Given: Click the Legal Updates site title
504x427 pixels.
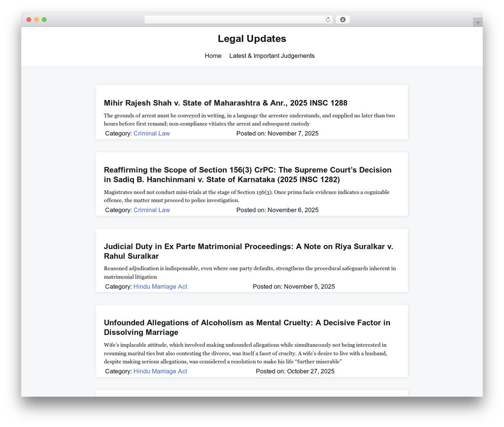Looking at the screenshot, I should [x=252, y=39].
